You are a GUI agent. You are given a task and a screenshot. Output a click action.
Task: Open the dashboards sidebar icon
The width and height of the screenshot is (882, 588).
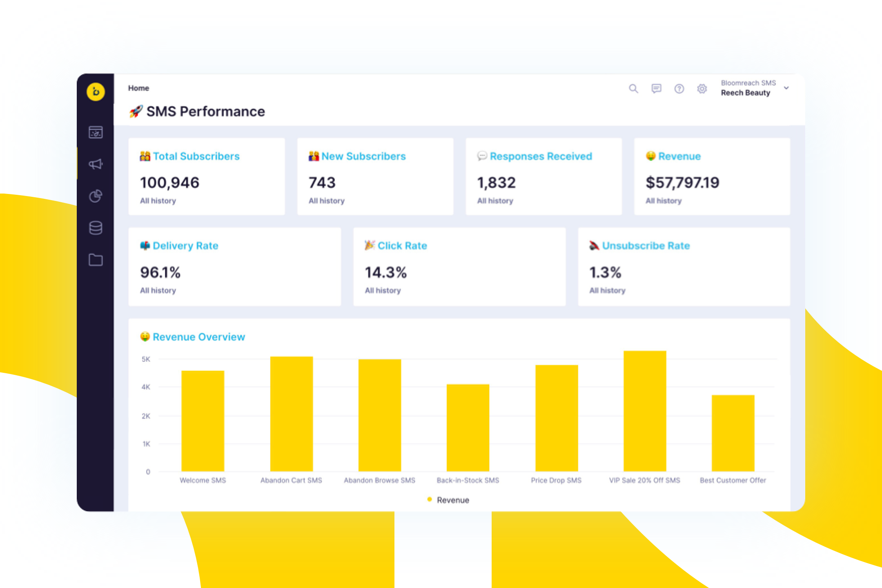pos(96,132)
